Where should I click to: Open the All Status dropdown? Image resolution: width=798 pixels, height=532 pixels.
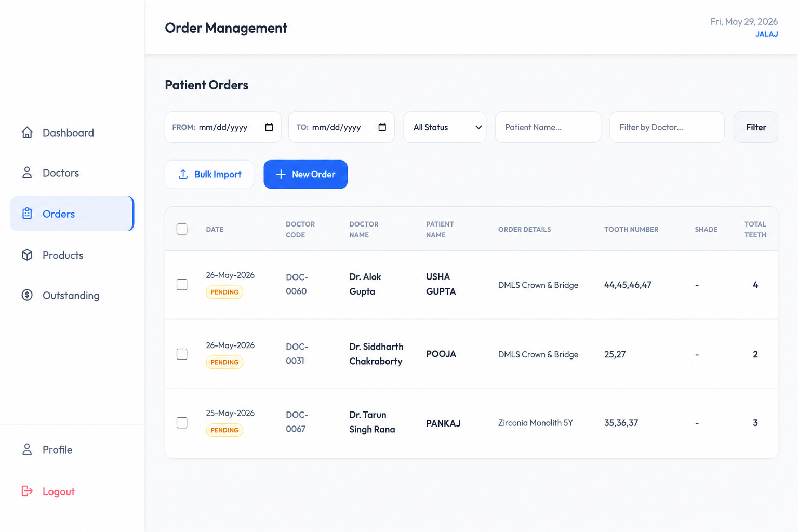coord(445,127)
